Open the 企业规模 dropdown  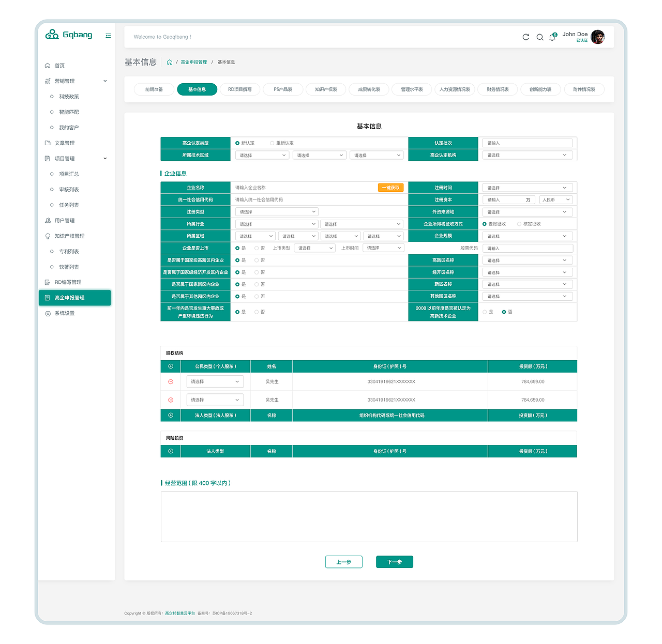coord(527,236)
